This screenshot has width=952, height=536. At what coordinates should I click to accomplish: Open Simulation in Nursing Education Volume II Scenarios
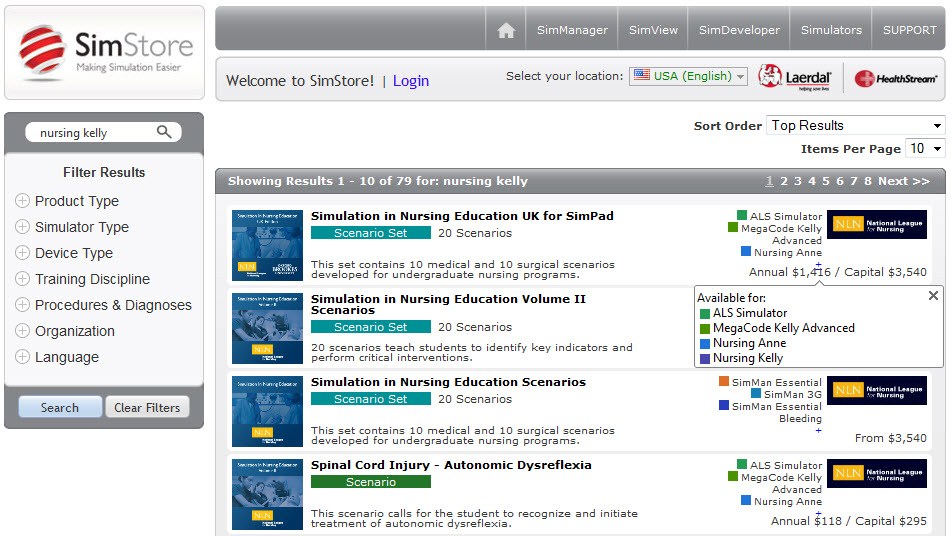(448, 305)
